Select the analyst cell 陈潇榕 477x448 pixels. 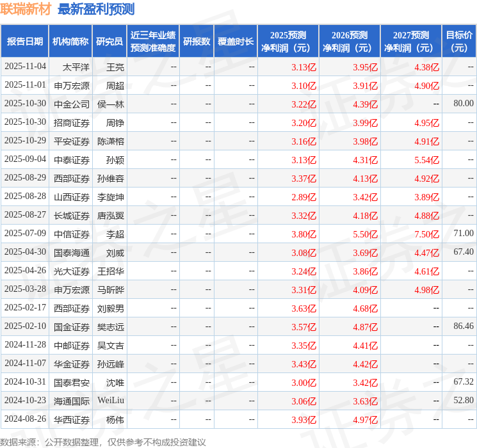coord(111,141)
